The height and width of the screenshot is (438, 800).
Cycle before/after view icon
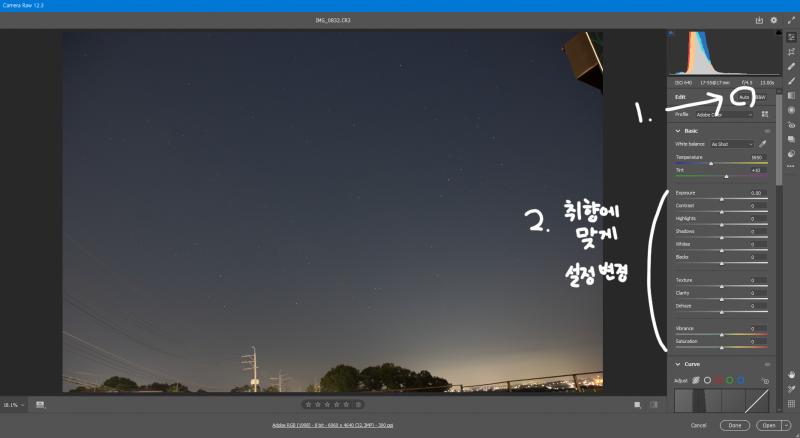(x=638, y=405)
